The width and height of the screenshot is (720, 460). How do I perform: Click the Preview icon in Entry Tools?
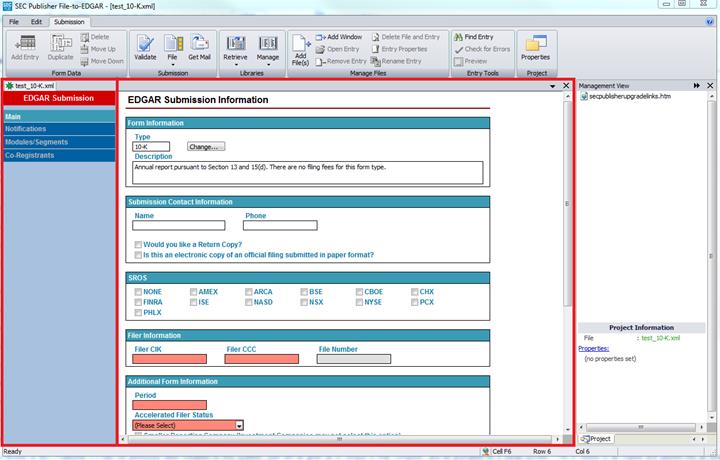tap(458, 62)
